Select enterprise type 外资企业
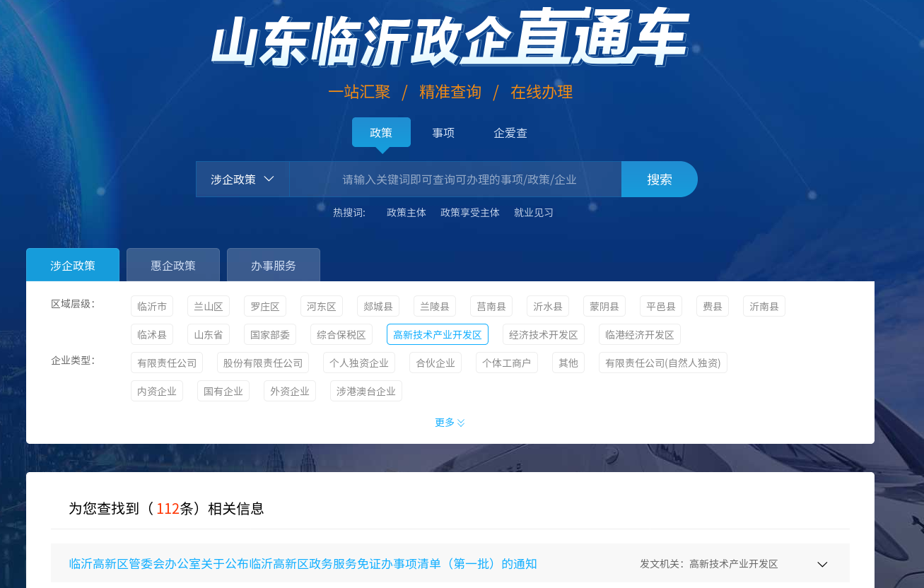Screen dimensions: 924x588 coord(290,391)
